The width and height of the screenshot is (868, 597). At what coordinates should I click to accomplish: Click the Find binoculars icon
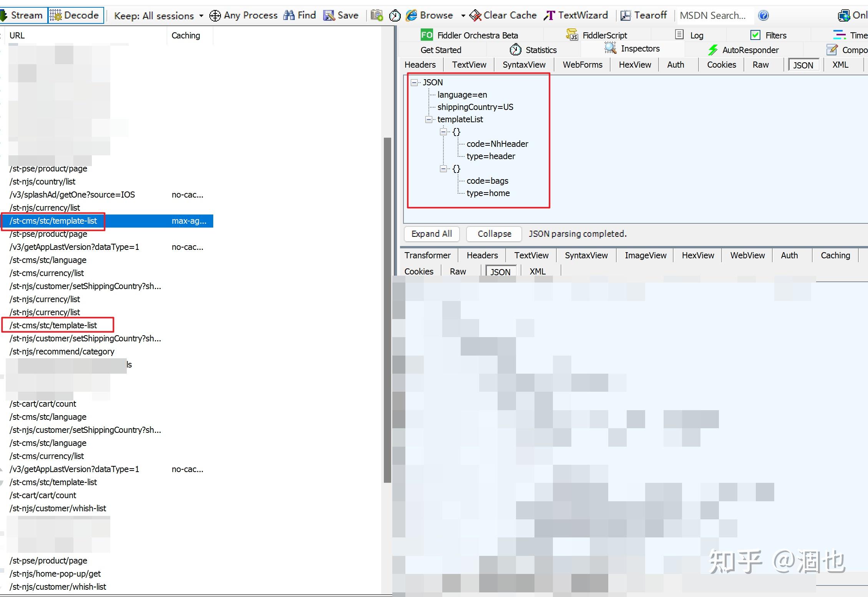[x=289, y=15]
